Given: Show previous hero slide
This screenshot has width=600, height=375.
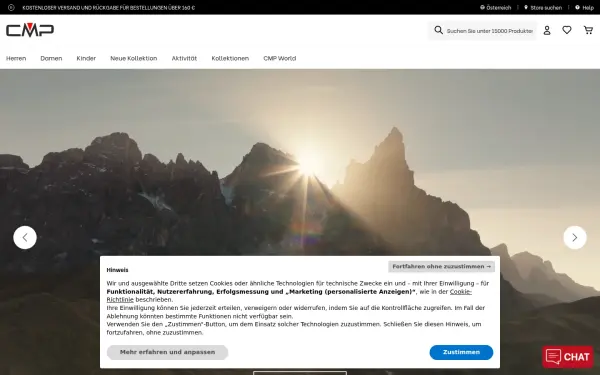Looking at the screenshot, I should (25, 238).
